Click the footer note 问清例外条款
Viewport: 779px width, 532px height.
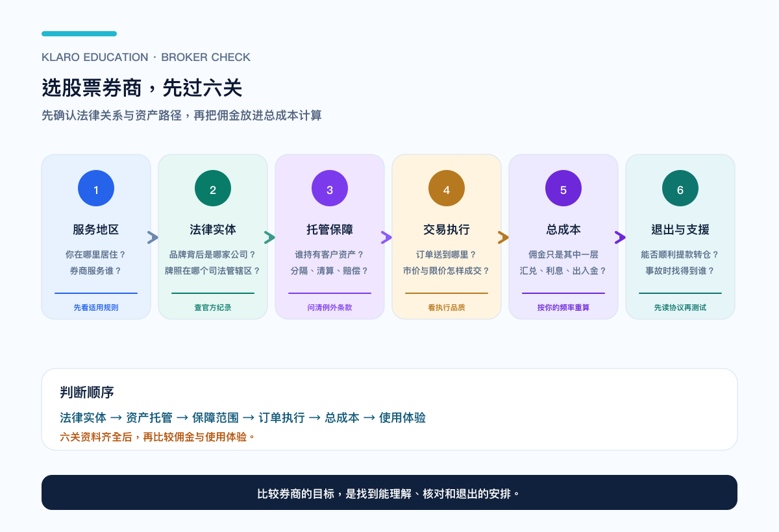click(330, 308)
